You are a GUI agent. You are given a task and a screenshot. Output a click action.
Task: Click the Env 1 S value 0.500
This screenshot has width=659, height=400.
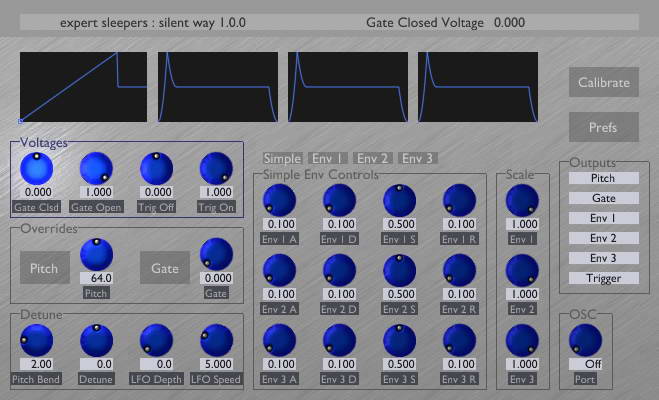[x=400, y=224]
